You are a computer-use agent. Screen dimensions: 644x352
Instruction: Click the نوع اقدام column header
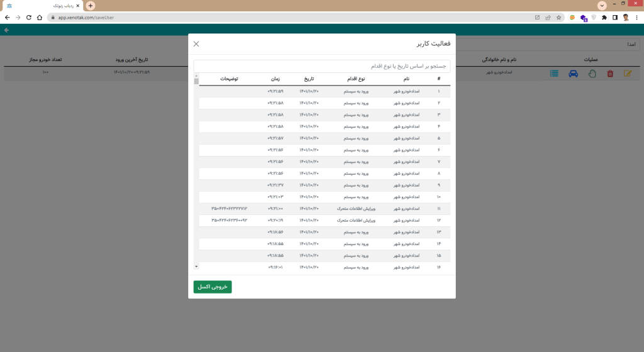[356, 79]
